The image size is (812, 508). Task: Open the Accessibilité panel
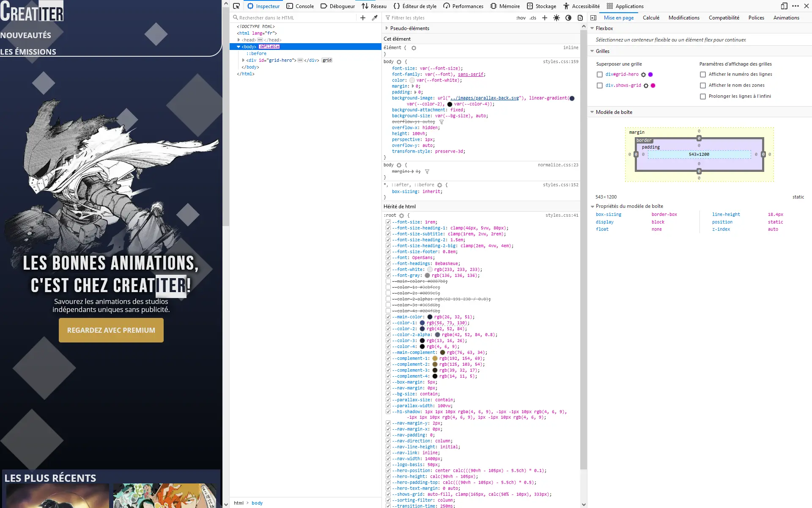tap(582, 6)
